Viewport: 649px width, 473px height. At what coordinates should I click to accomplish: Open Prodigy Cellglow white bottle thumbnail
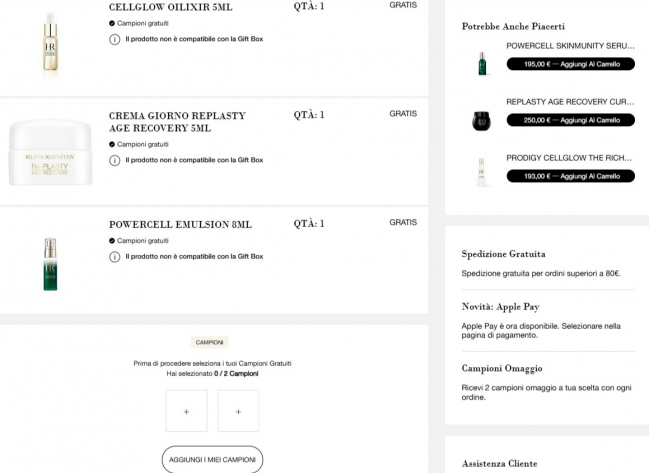pyautogui.click(x=481, y=172)
